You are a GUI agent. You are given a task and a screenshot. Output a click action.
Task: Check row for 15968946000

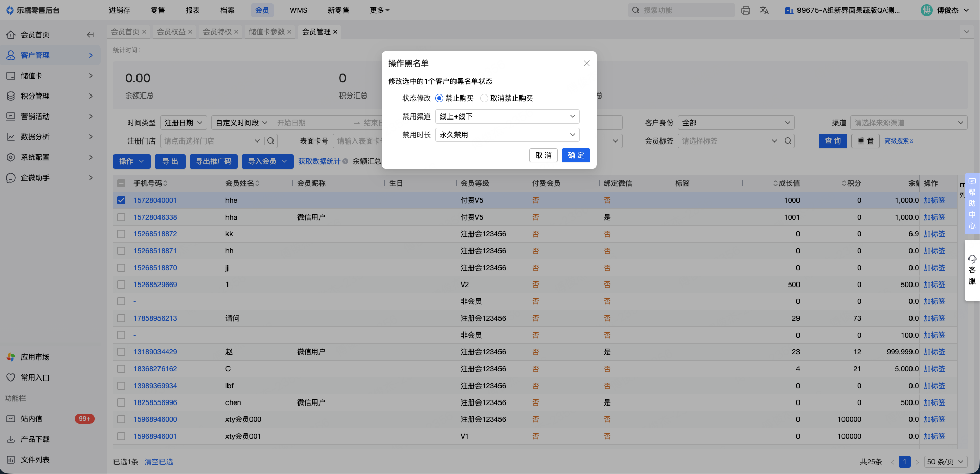(121, 419)
